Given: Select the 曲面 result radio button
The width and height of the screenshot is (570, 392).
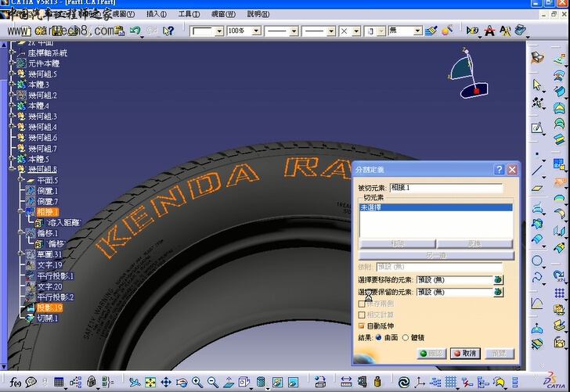Looking at the screenshot, I should point(379,337).
